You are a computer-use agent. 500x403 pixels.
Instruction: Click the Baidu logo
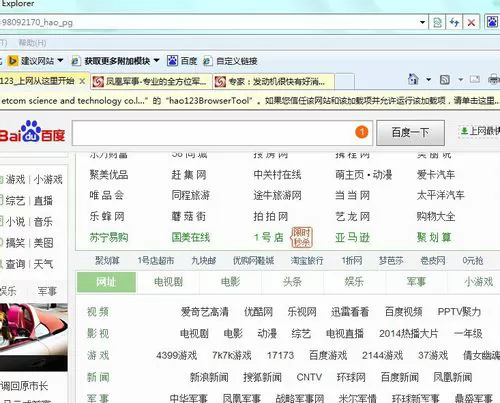(32, 132)
